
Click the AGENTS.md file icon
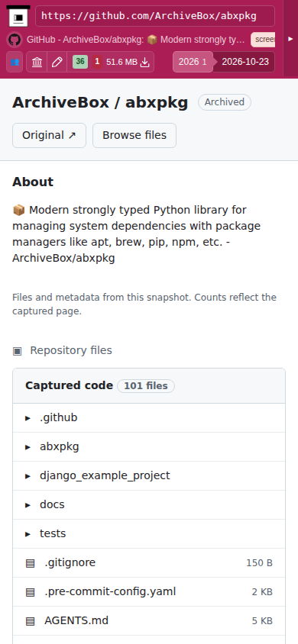pyautogui.click(x=30, y=620)
